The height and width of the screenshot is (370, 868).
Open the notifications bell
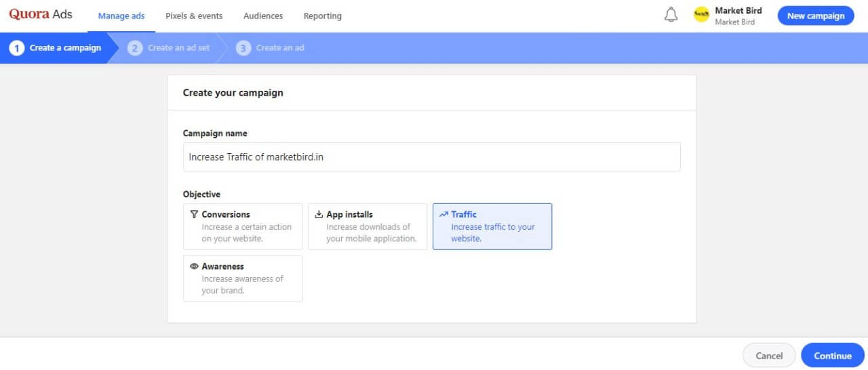[x=671, y=15]
